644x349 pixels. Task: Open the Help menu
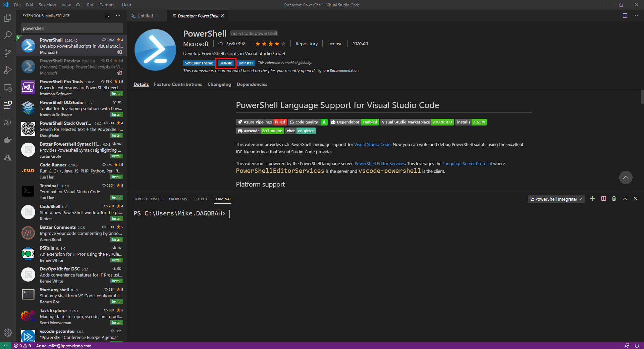[126, 5]
